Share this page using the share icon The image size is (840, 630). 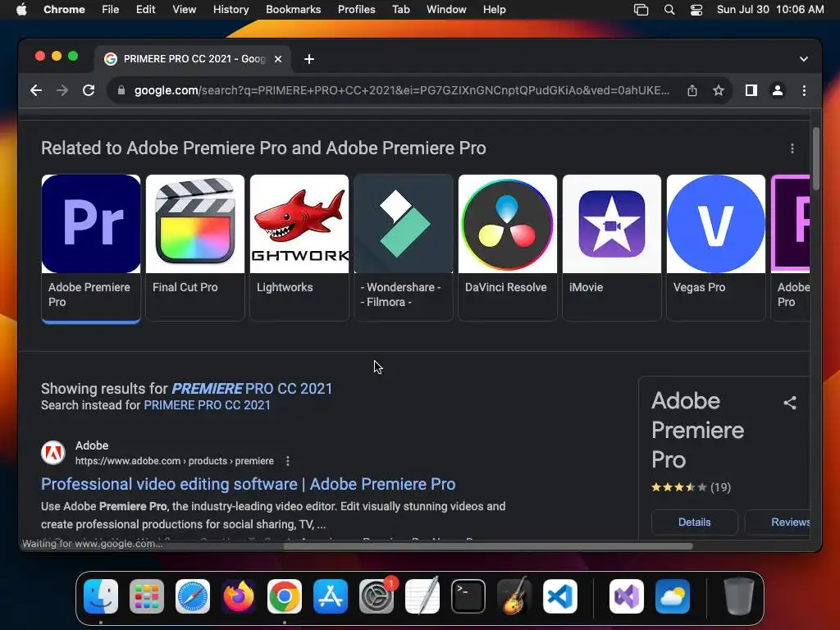(x=692, y=90)
